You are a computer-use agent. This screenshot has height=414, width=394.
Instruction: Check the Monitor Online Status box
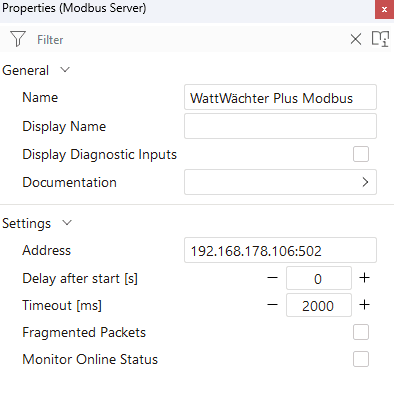361,359
